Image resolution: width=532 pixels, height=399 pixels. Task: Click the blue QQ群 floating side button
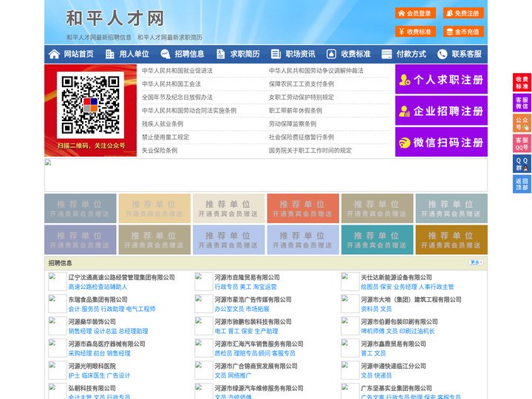(x=522, y=164)
